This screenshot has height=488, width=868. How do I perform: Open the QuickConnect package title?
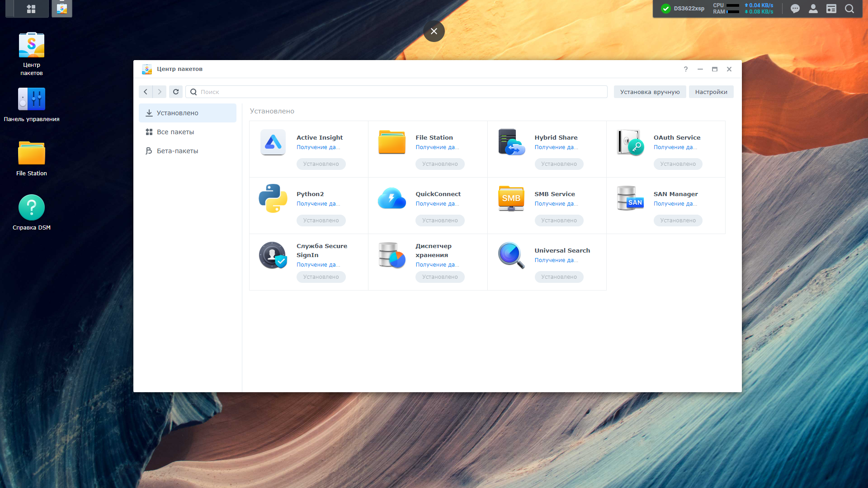(x=438, y=194)
